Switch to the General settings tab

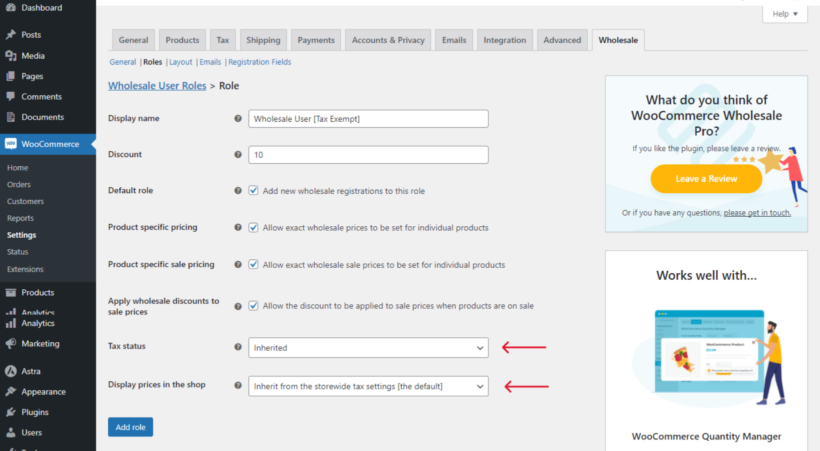(133, 40)
